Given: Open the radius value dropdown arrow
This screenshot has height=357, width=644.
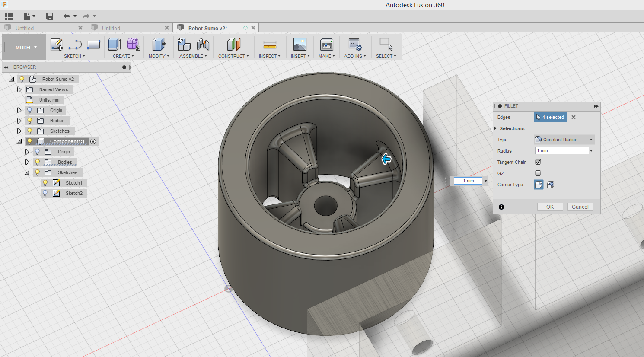Looking at the screenshot, I should pyautogui.click(x=591, y=150).
